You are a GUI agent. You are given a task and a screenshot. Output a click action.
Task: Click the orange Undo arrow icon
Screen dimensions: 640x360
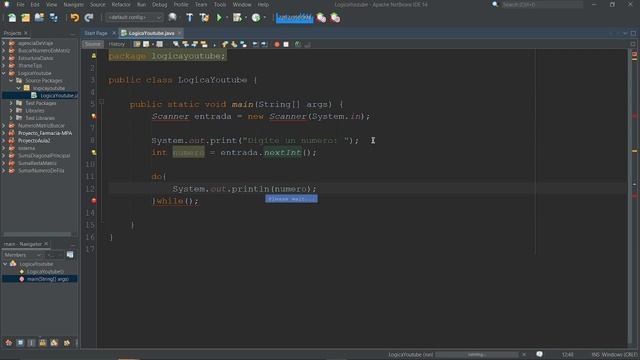pos(75,18)
